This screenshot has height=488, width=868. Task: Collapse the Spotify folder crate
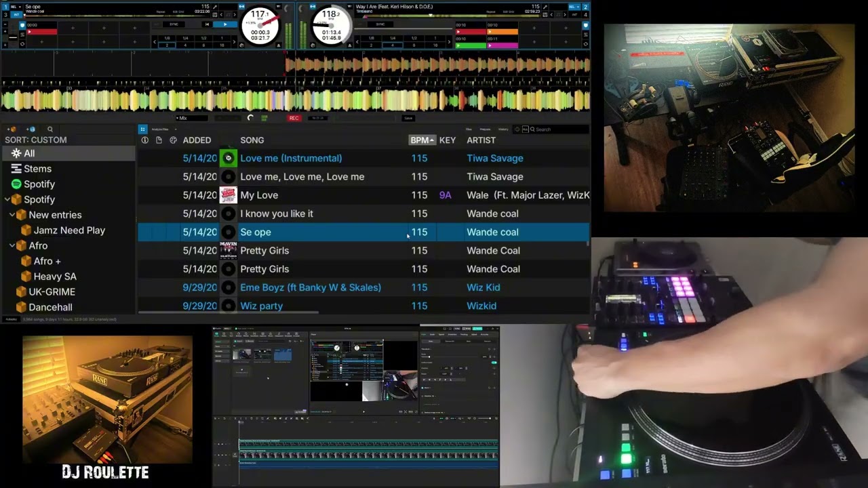pyautogui.click(x=7, y=199)
